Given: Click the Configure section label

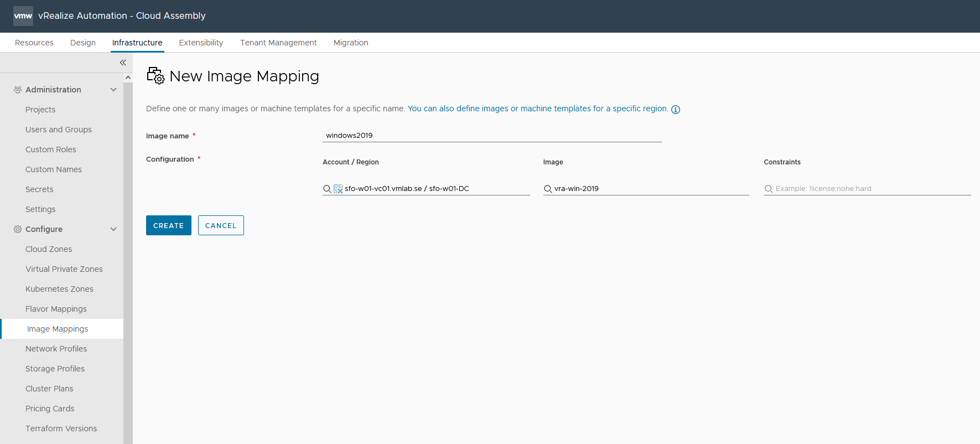Looking at the screenshot, I should (44, 229).
